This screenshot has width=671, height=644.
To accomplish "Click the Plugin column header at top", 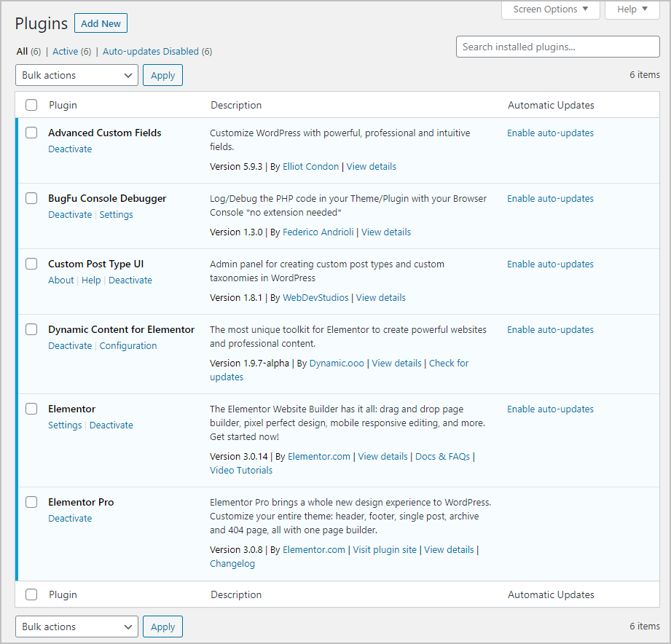I will pos(63,105).
